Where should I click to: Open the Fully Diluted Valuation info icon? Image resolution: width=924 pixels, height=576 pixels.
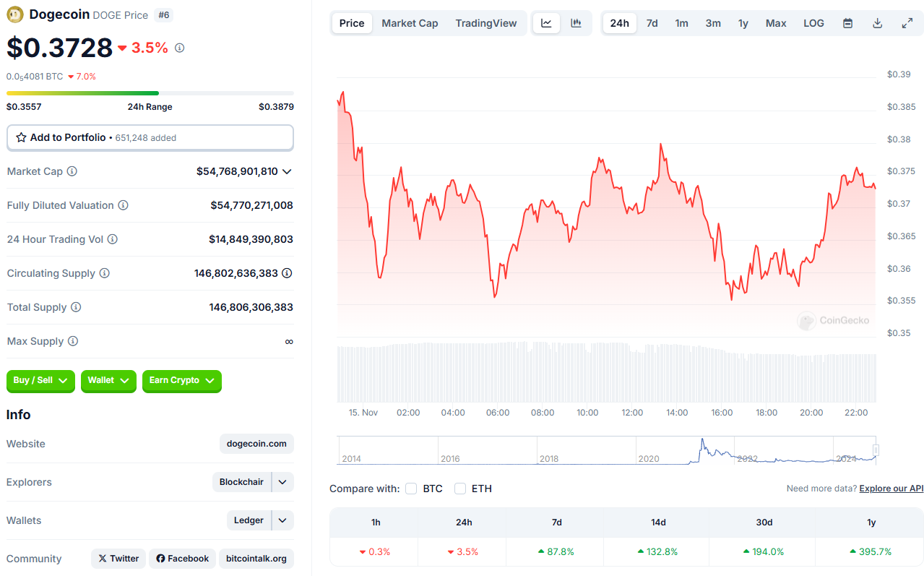124,205
